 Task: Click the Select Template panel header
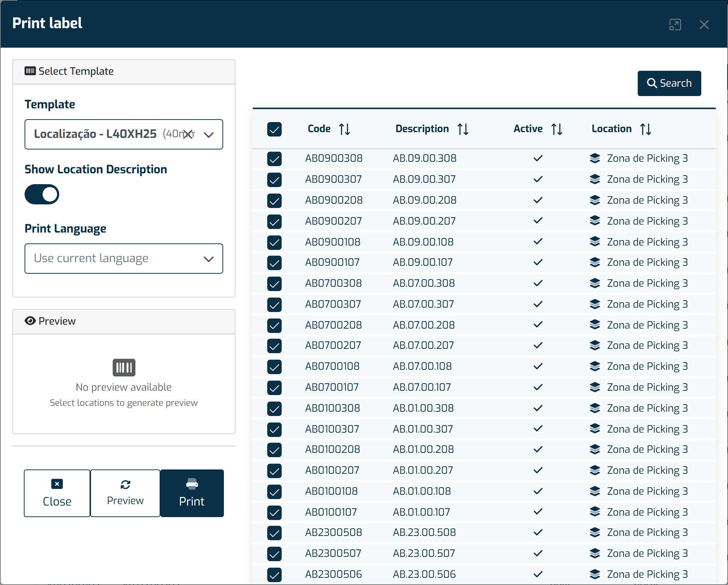tap(124, 71)
